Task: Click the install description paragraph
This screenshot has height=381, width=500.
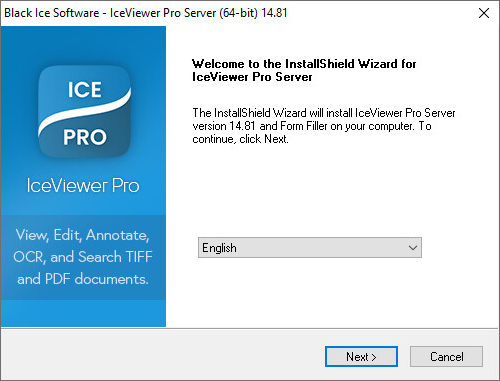Action: tap(324, 126)
